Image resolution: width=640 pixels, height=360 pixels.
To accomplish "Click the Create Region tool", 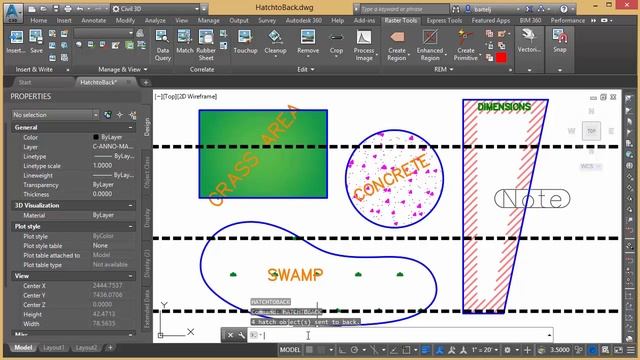I will click(397, 45).
